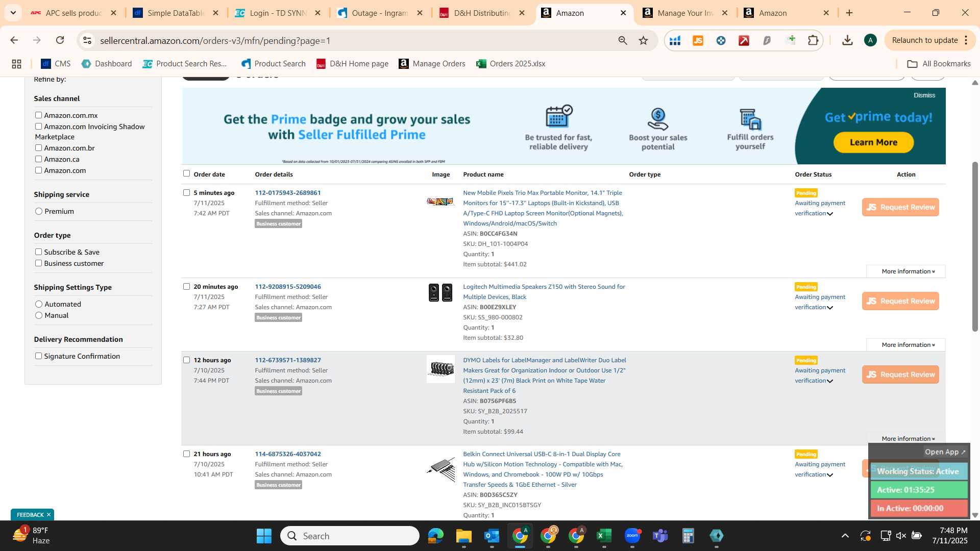Expand More information for Logitech order
The height and width of the screenshot is (551, 980).
coord(908,345)
